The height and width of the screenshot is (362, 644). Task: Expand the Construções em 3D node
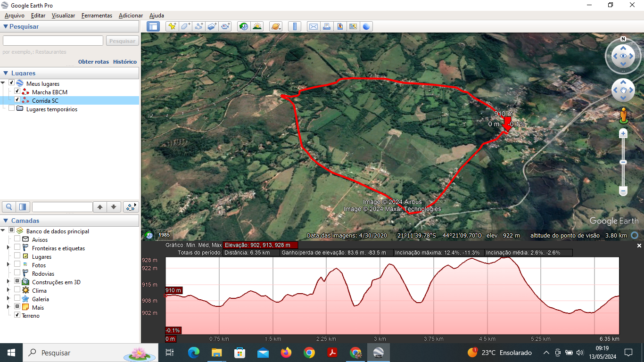pyautogui.click(x=8, y=282)
